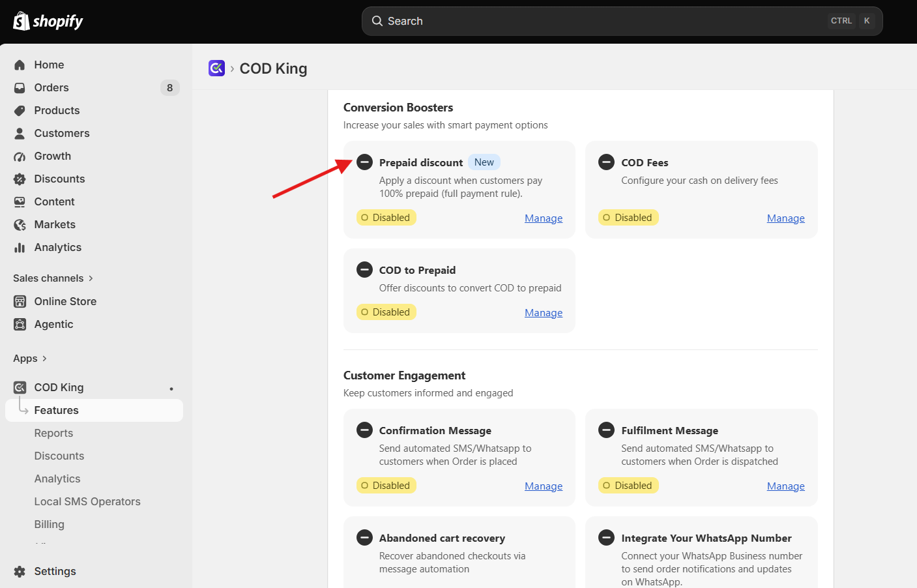Expand the Apps section

pyautogui.click(x=30, y=359)
